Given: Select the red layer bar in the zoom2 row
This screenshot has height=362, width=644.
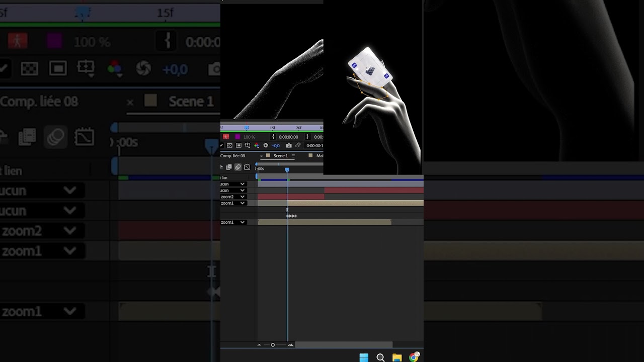Looking at the screenshot, I should [x=291, y=197].
